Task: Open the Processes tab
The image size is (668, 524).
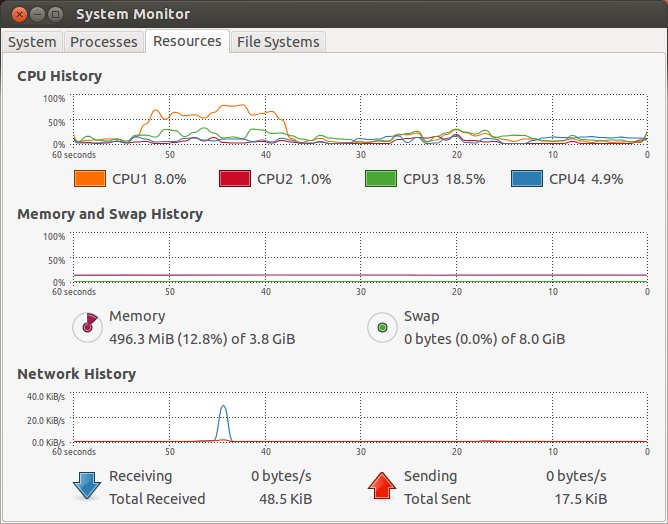Action: click(104, 42)
